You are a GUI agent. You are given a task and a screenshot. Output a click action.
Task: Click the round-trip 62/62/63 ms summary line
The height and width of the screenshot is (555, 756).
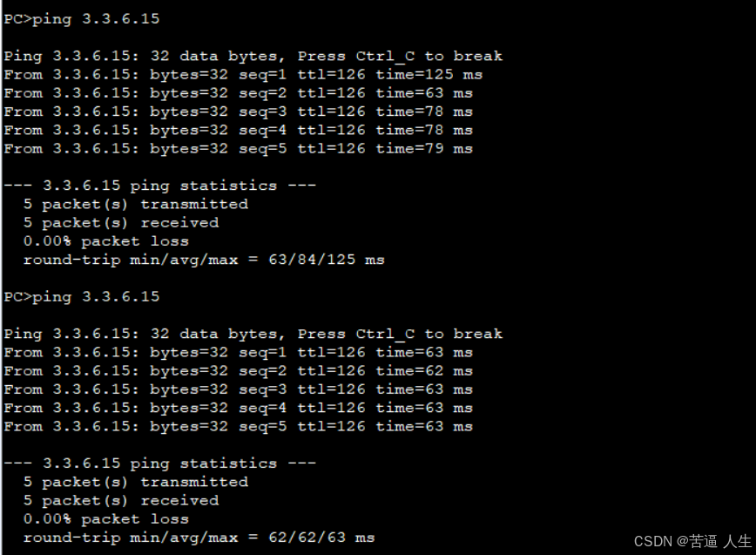(199, 538)
